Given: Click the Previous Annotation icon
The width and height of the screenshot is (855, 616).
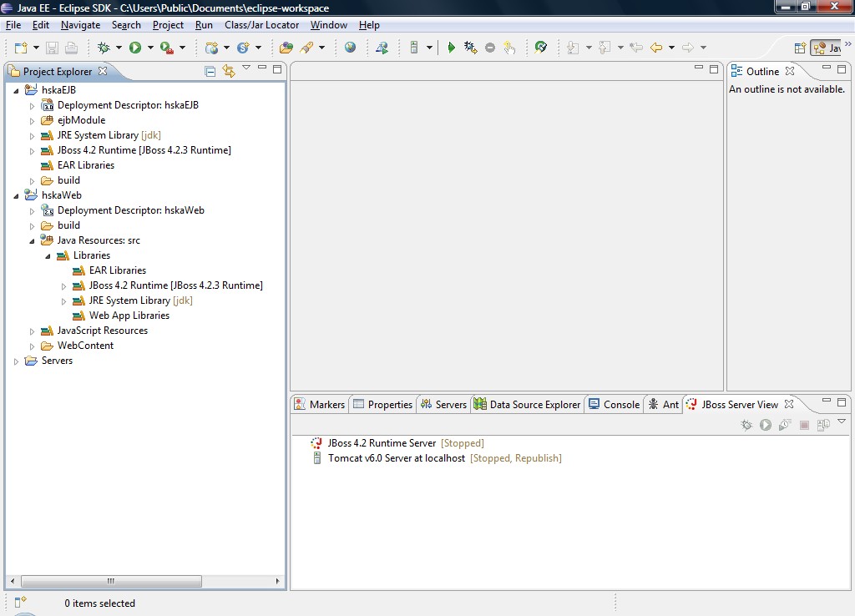Looking at the screenshot, I should pyautogui.click(x=605, y=48).
